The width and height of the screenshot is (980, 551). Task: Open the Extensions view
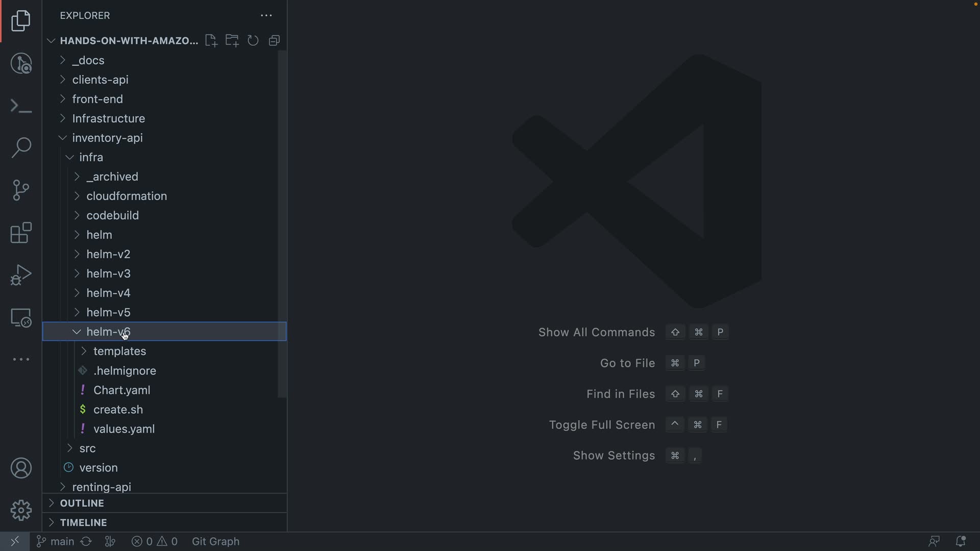pyautogui.click(x=21, y=233)
